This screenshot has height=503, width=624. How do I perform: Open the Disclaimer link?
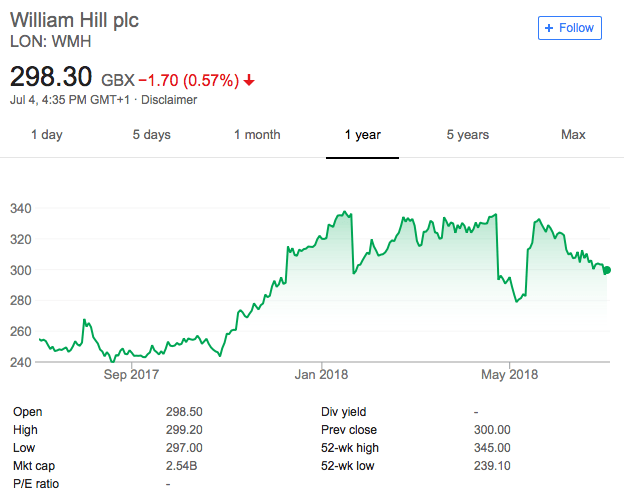point(169,100)
